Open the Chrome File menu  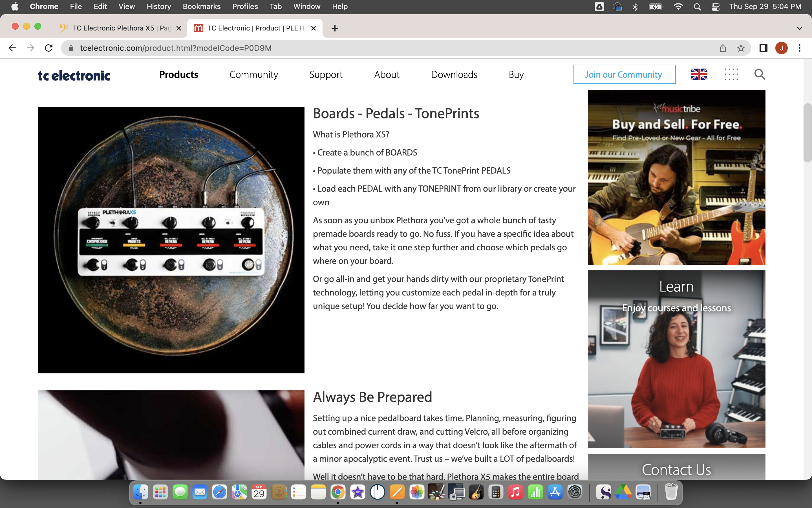(x=76, y=7)
